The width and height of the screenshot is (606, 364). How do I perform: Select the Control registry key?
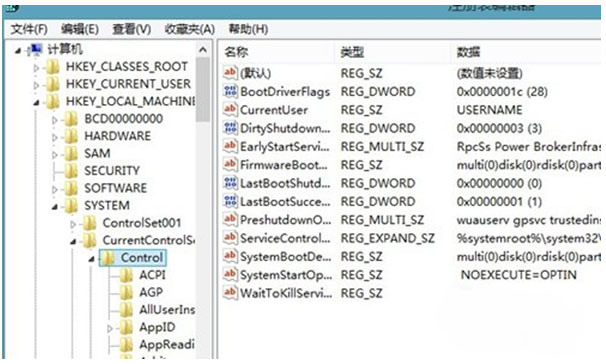pyautogui.click(x=141, y=258)
